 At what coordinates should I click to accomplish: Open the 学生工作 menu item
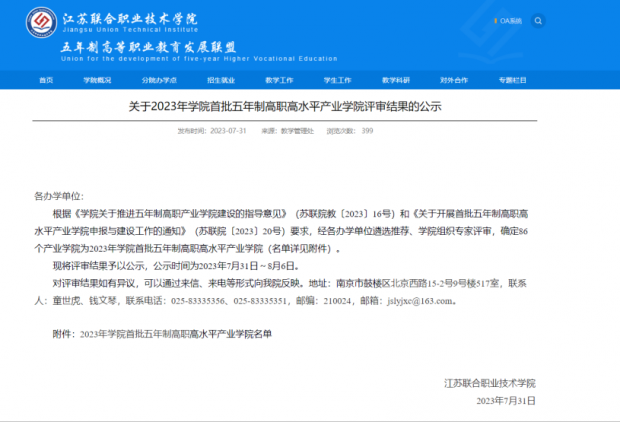point(337,80)
